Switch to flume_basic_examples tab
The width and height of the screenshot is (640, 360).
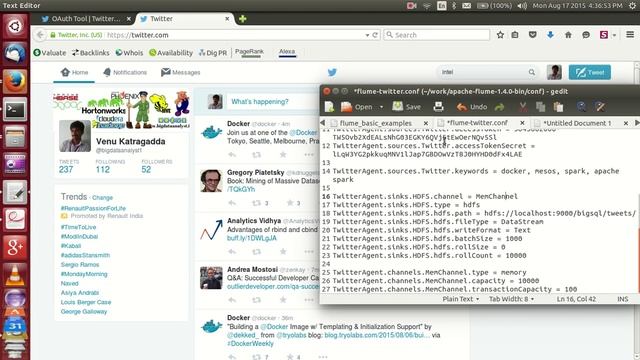376,123
